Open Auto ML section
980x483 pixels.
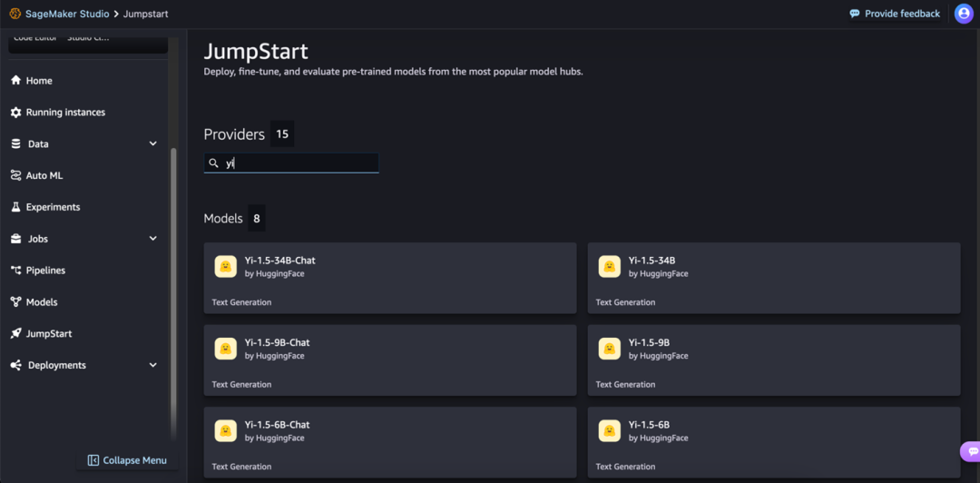pyautogui.click(x=44, y=175)
